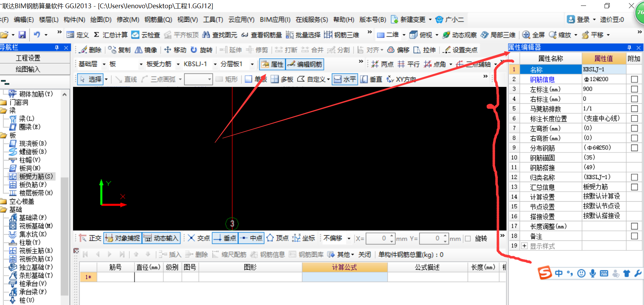
Task: Open 云检查 cloud check tool
Action: click(146, 35)
